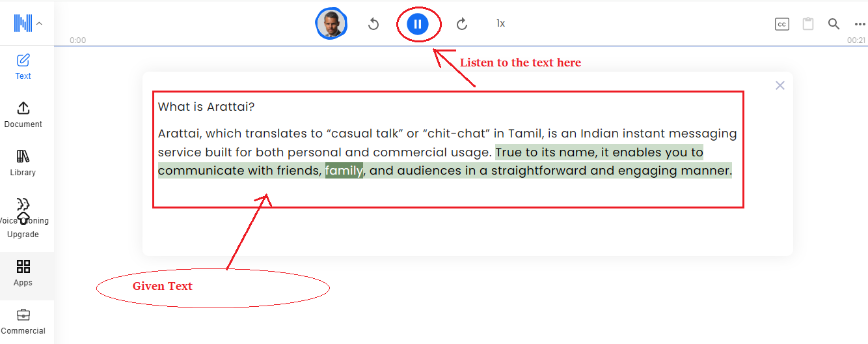Click the 0:00 elapsed time label
This screenshot has width=868, height=344.
click(78, 40)
